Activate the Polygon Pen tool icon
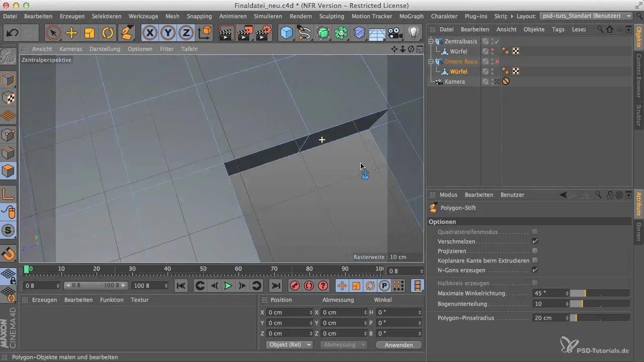The height and width of the screenshot is (362, 644). pyautogui.click(x=127, y=33)
